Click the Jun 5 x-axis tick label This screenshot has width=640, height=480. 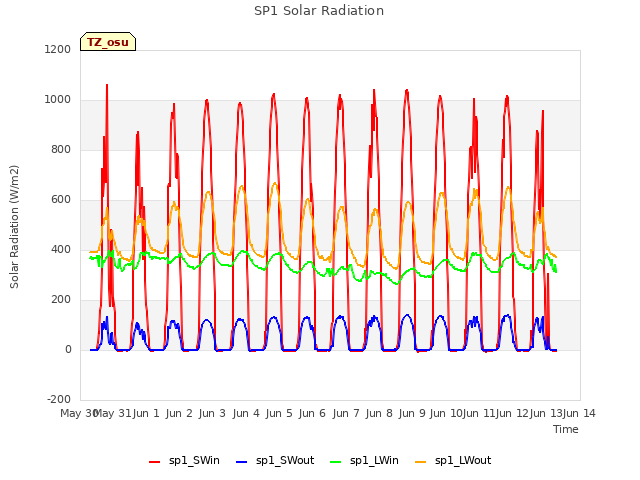[x=279, y=413]
